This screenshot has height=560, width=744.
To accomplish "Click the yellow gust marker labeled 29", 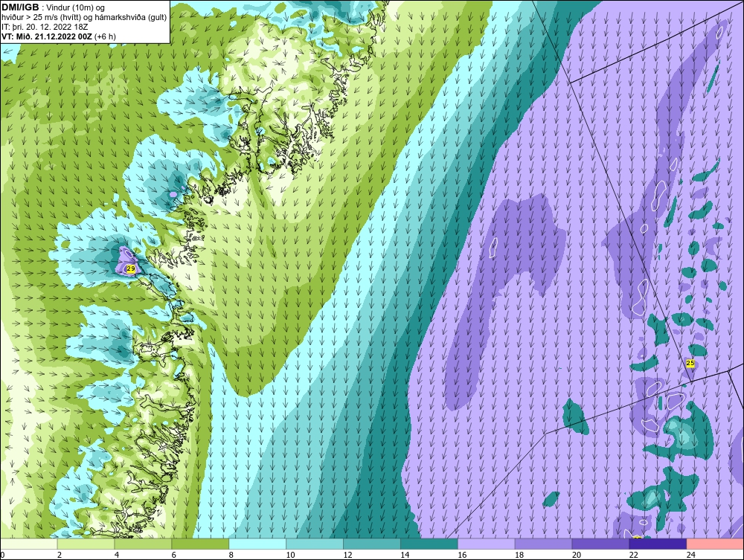I will tap(131, 269).
